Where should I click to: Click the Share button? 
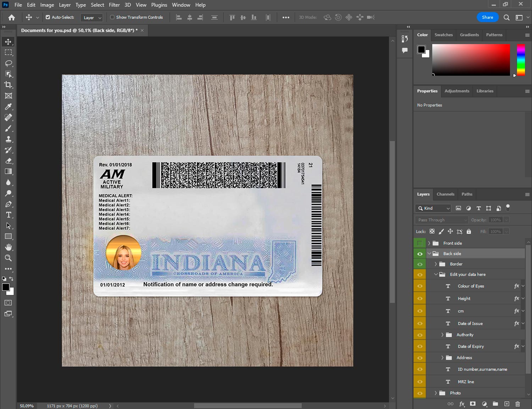coord(487,17)
